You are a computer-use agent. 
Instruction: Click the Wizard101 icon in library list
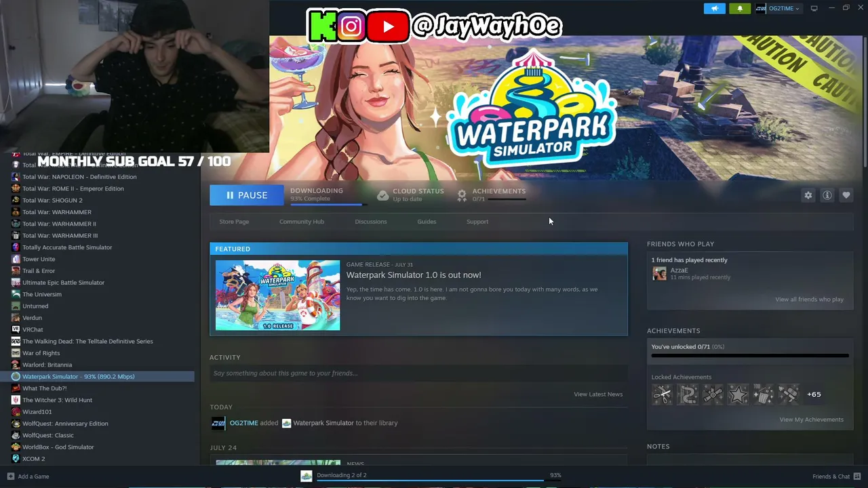16,412
